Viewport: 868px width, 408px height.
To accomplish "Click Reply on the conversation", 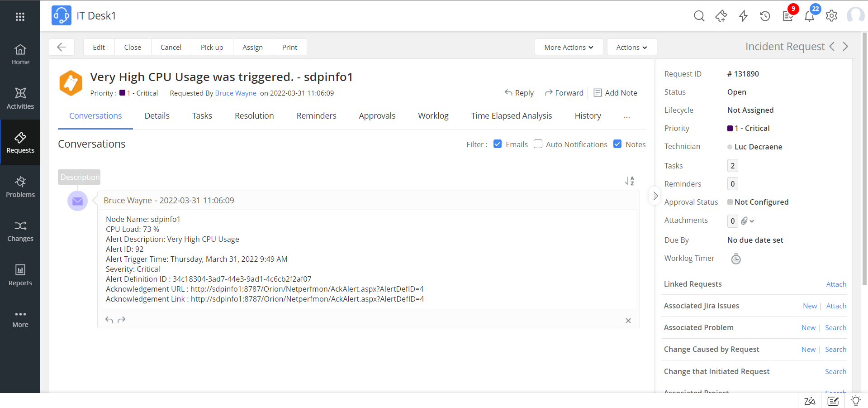I will tap(519, 92).
